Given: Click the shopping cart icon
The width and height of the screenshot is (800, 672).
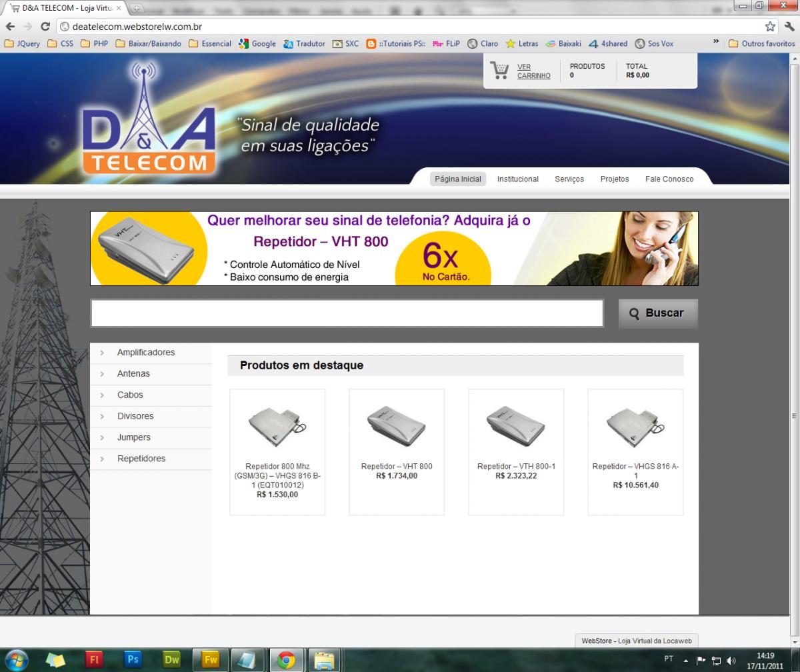Looking at the screenshot, I should [499, 70].
